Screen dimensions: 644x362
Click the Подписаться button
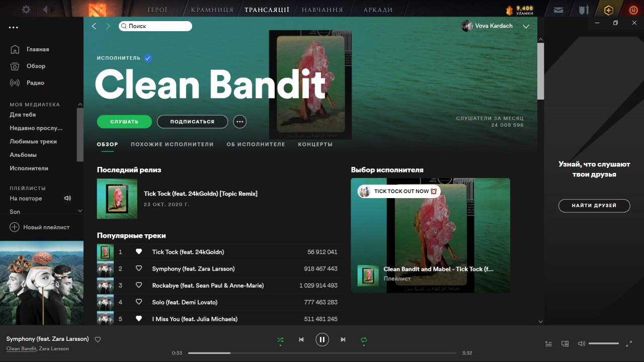192,122
